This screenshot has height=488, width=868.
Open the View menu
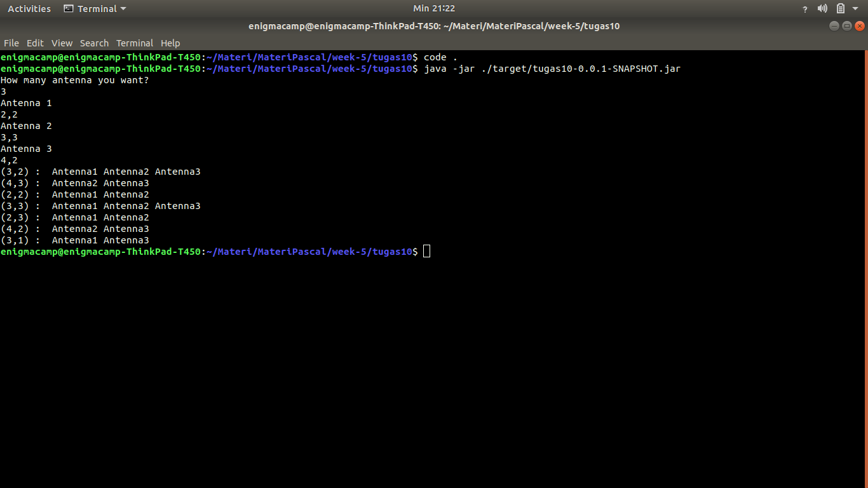(62, 43)
